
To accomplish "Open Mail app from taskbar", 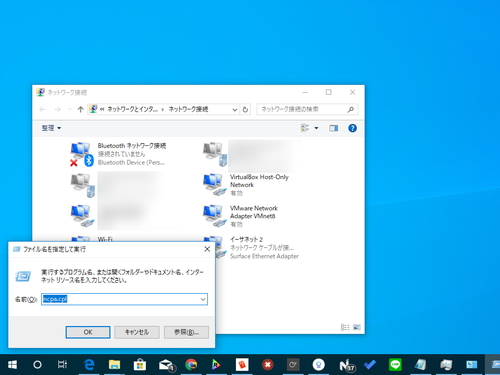I will click(166, 365).
